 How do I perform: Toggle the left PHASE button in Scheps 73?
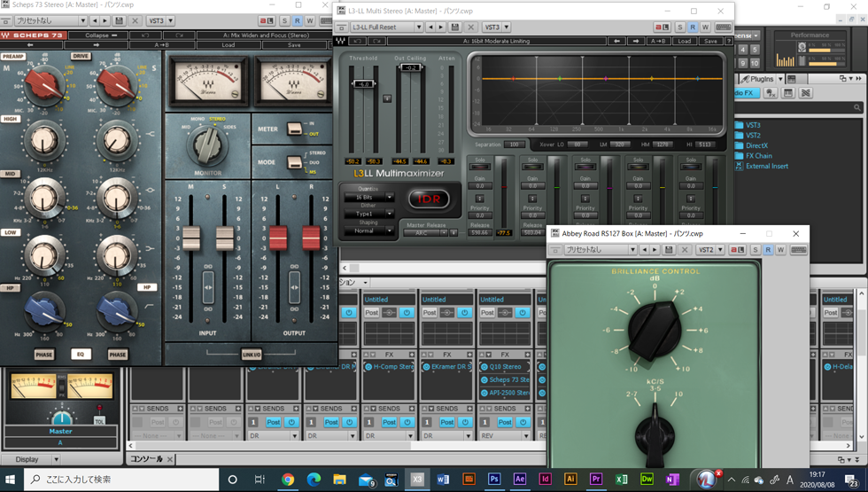click(44, 355)
